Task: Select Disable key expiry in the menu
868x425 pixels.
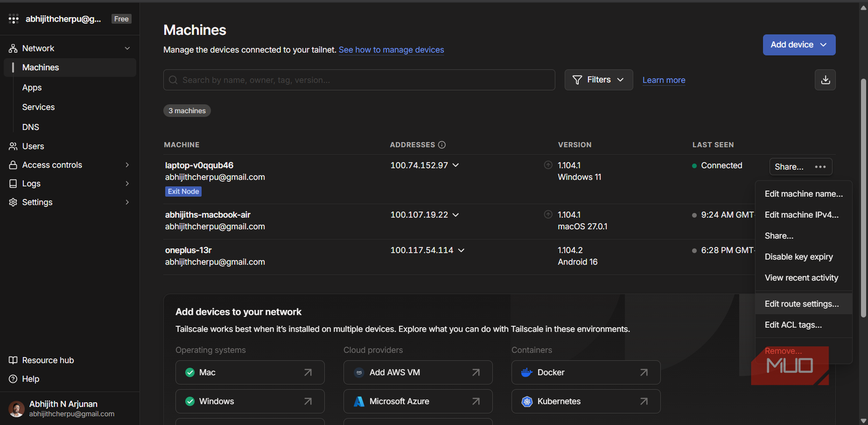Action: click(x=803, y=256)
